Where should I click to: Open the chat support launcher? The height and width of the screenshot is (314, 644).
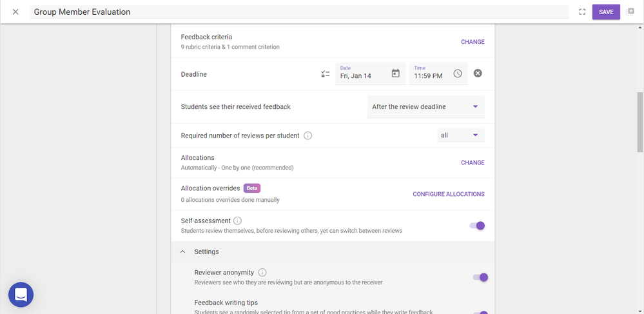[x=21, y=295]
